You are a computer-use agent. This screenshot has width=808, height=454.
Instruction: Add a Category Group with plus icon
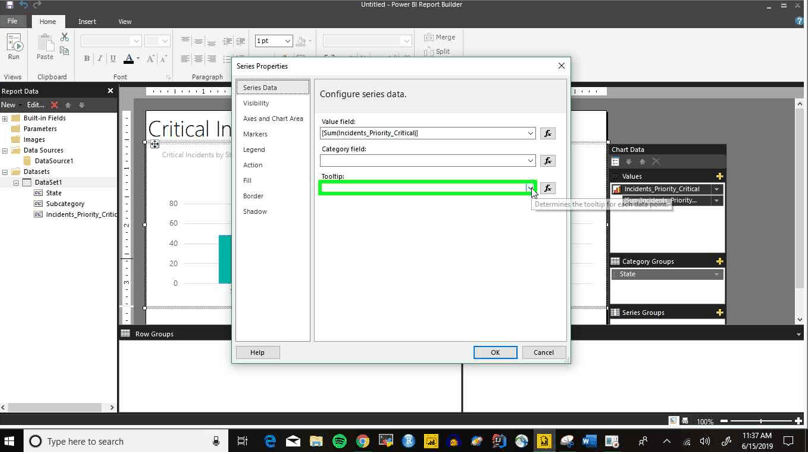(719, 261)
